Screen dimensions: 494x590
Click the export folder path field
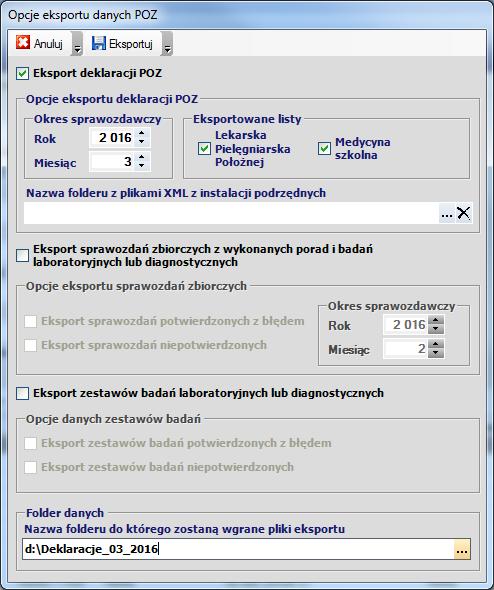(238, 549)
